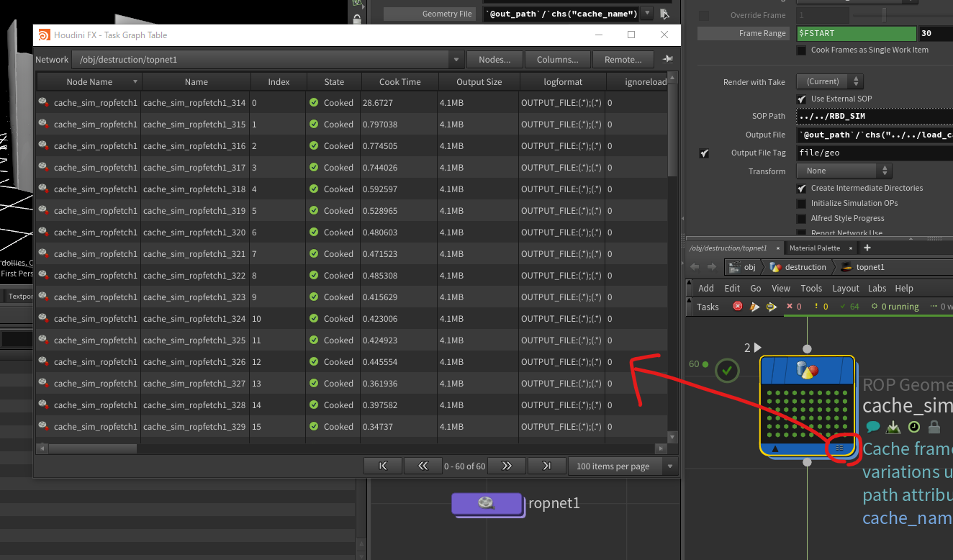Go to the previous page of the table

point(423,466)
